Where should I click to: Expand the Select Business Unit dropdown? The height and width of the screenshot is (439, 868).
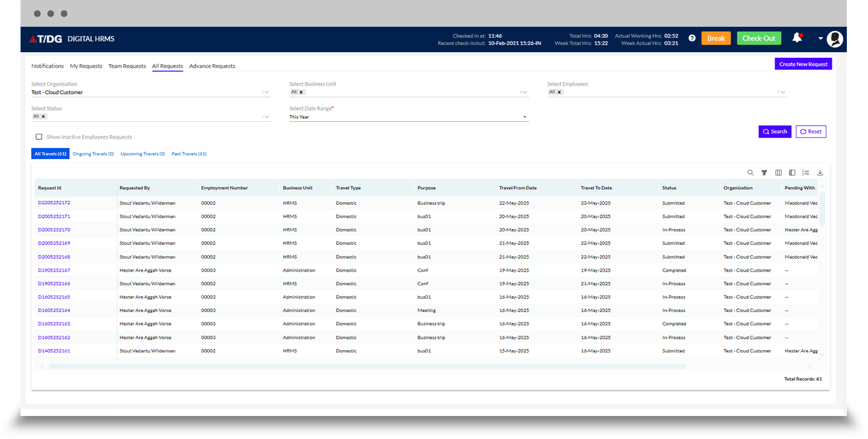[525, 92]
